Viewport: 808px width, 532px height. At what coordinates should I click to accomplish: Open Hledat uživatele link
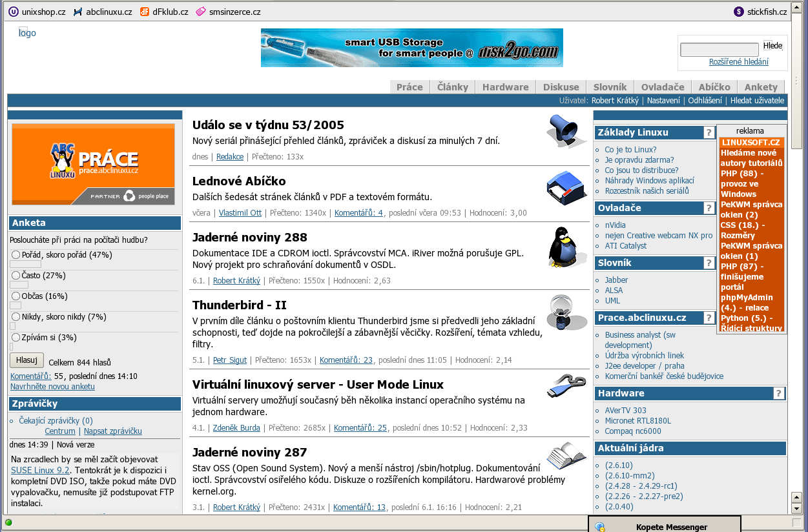pos(757,101)
